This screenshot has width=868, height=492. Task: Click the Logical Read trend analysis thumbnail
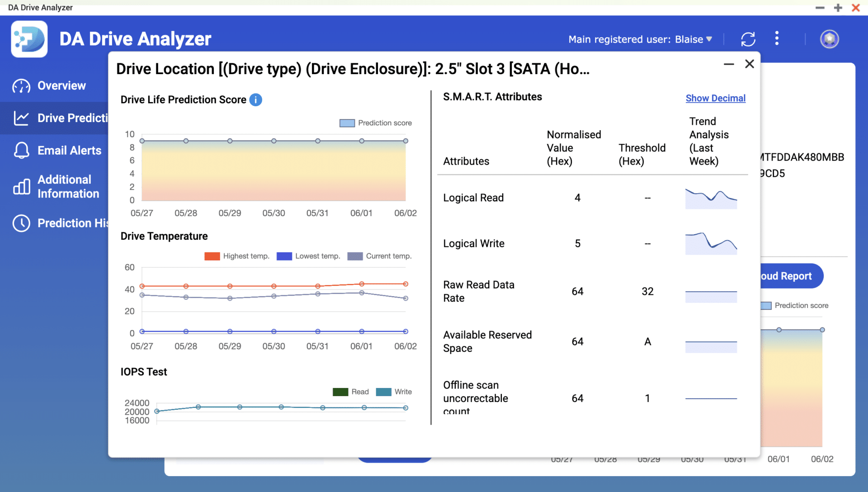tap(711, 197)
